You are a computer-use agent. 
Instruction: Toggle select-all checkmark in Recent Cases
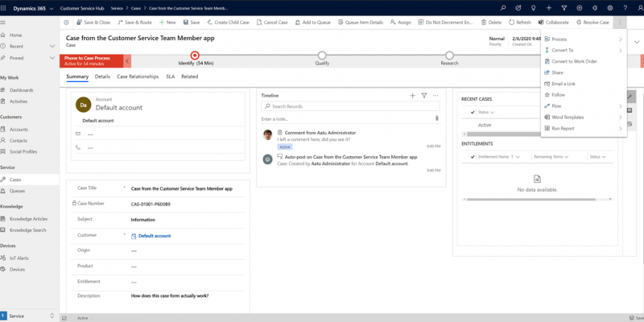point(473,112)
